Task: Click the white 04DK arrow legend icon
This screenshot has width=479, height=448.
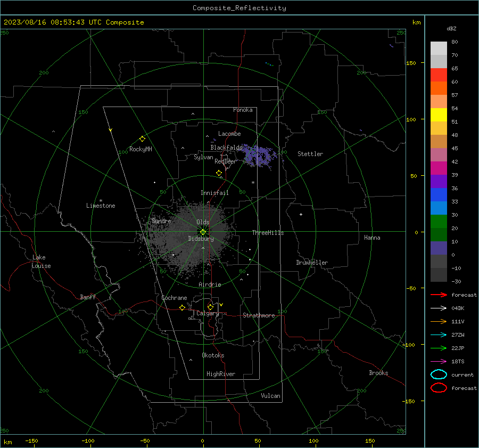Action: click(x=439, y=308)
